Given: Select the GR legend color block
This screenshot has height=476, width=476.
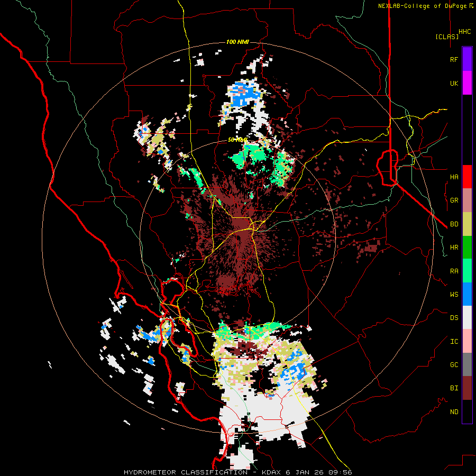Looking at the screenshot, I should [x=467, y=200].
